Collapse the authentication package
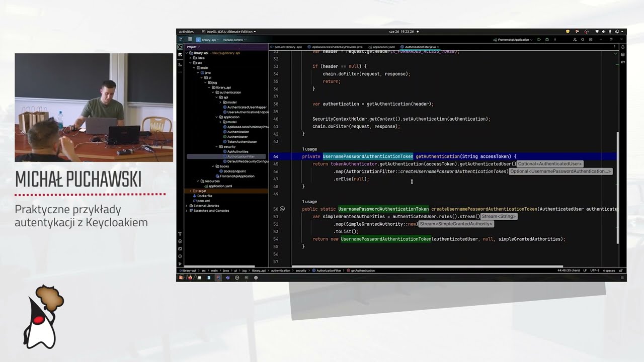This screenshot has width=644, height=362. [213, 93]
